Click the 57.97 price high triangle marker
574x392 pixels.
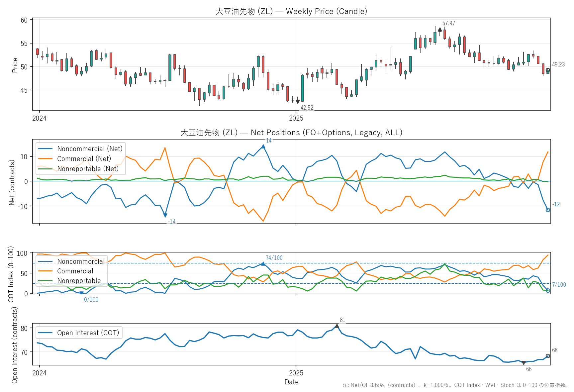[x=440, y=30]
